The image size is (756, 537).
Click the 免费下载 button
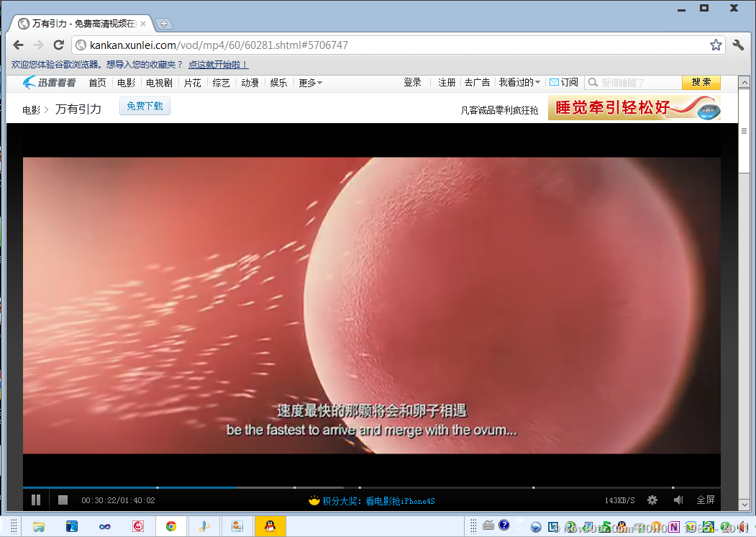145,106
